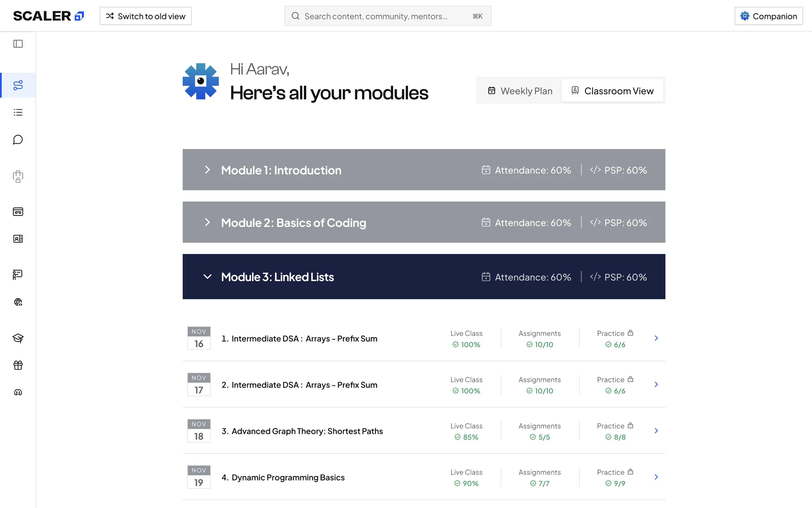This screenshot has width=812, height=508.
Task: Focus the search content input field
Action: (x=388, y=16)
